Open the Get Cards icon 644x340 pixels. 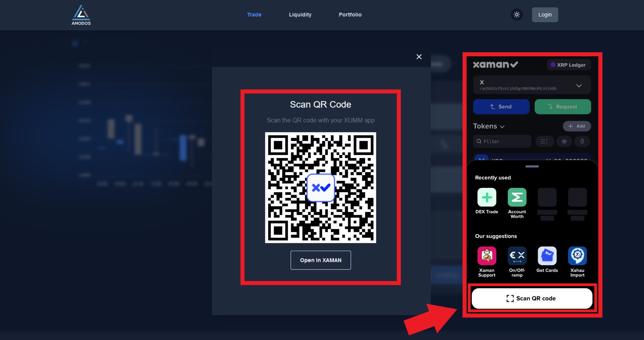(x=547, y=256)
